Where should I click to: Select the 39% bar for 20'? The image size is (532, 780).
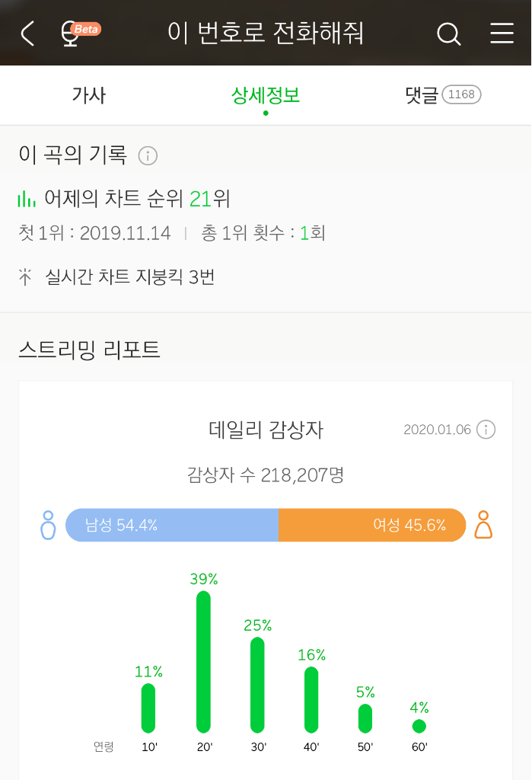203,662
